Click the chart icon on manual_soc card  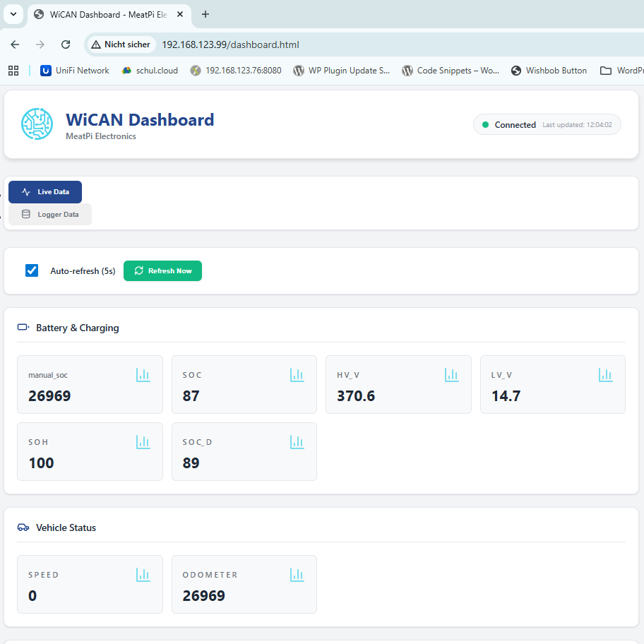[x=143, y=375]
